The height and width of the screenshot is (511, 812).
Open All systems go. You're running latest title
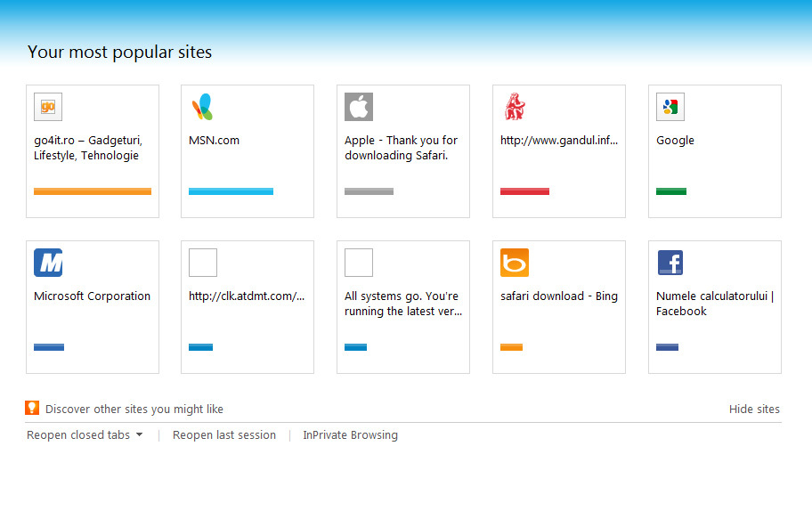point(403,304)
